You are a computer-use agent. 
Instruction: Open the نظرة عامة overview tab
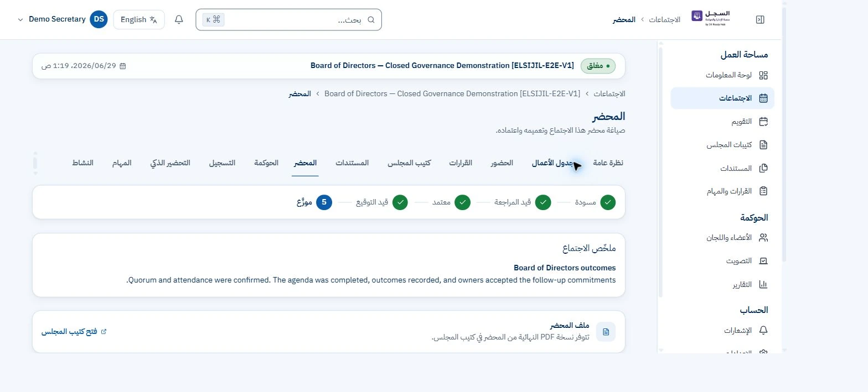coord(608,163)
